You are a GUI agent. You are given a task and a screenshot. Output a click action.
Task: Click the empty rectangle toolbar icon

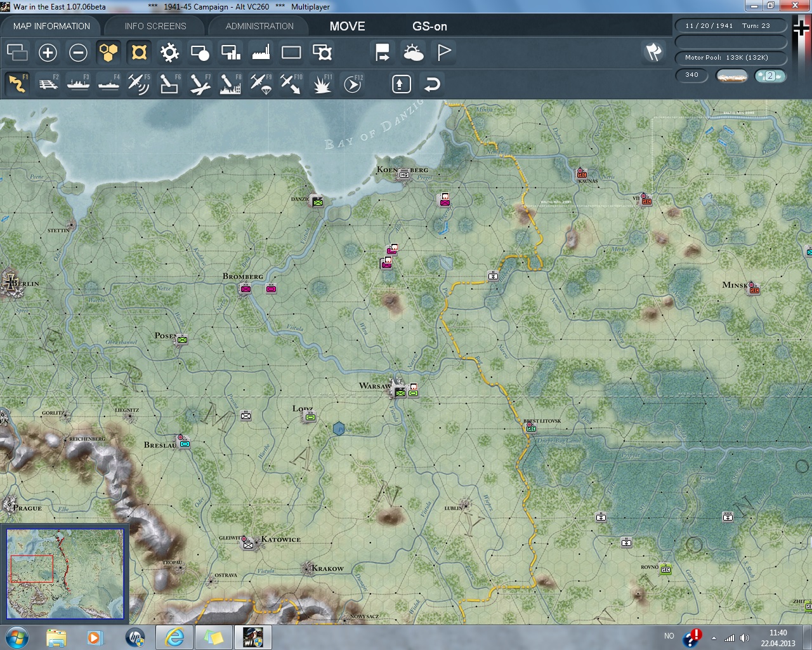pyautogui.click(x=291, y=52)
